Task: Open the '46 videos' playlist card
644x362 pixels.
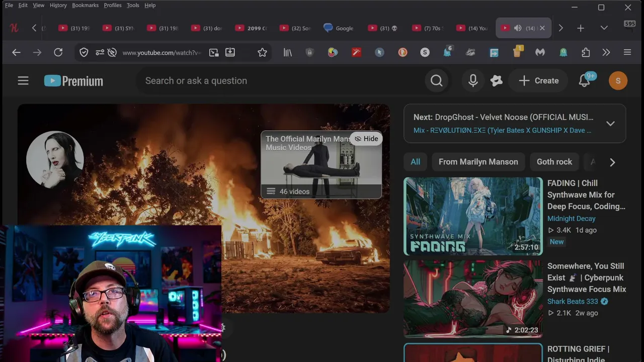Action: [321, 165]
